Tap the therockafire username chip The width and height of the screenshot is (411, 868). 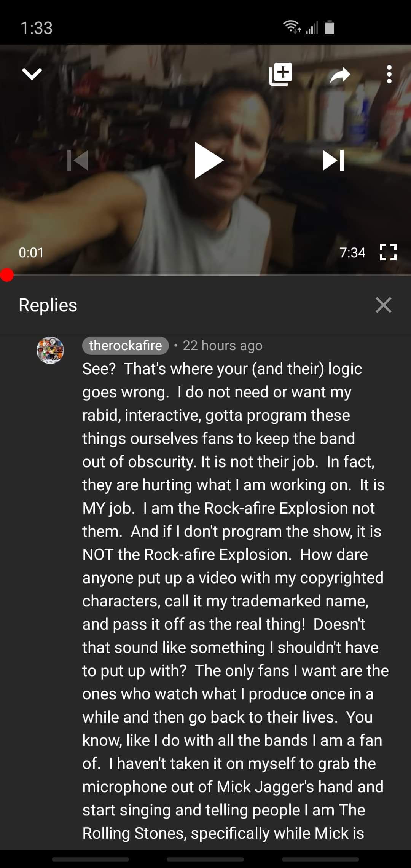[125, 345]
